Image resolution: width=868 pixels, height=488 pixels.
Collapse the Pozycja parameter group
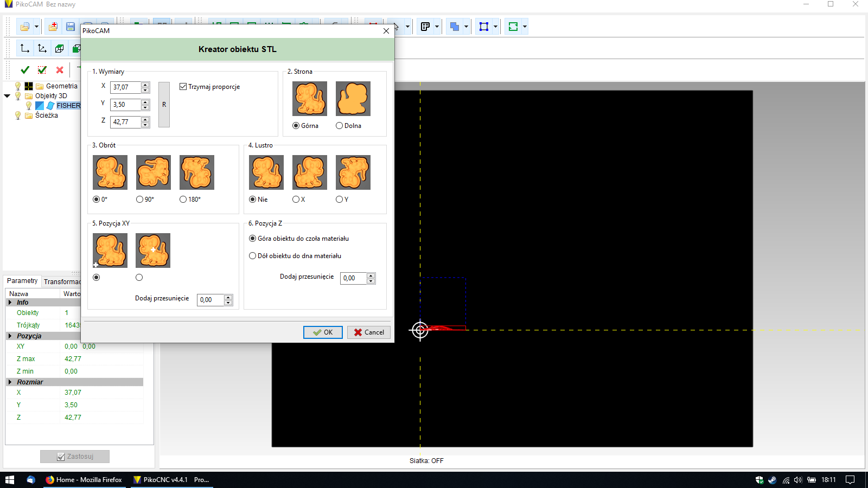[10, 336]
